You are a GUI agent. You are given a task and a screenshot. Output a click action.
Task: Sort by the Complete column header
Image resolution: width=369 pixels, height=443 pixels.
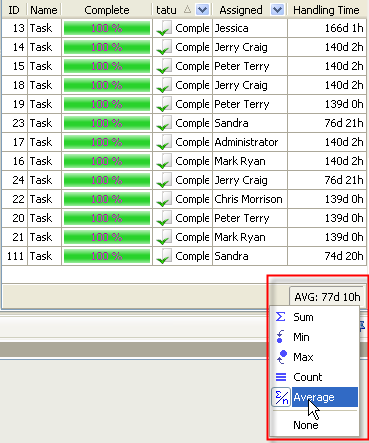click(107, 10)
